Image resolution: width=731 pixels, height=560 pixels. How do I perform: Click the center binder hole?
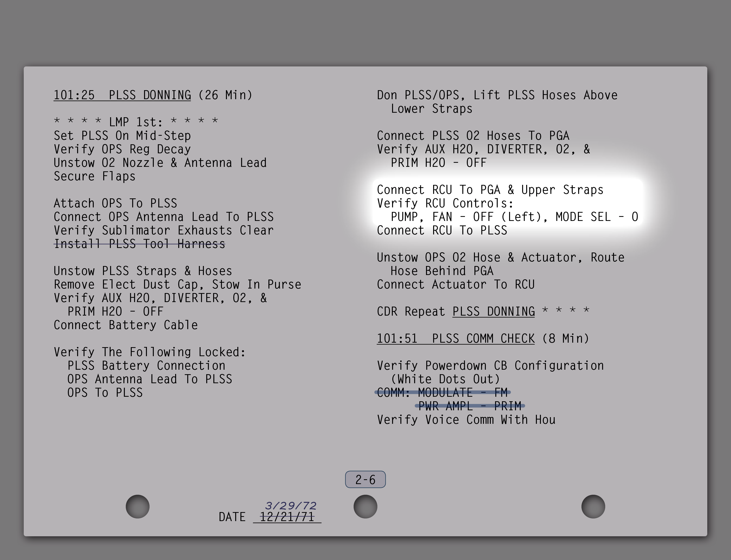(365, 506)
